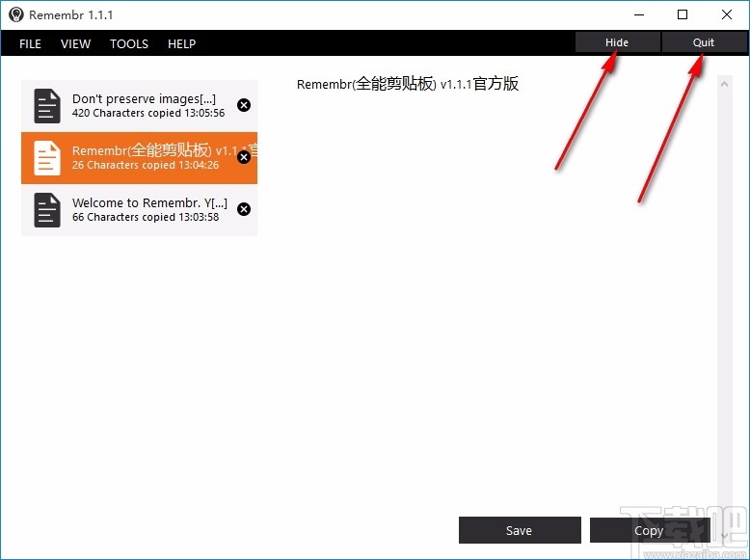Select the "Don't preserve images[...]" title text
This screenshot has height=560, width=750.
click(x=144, y=99)
